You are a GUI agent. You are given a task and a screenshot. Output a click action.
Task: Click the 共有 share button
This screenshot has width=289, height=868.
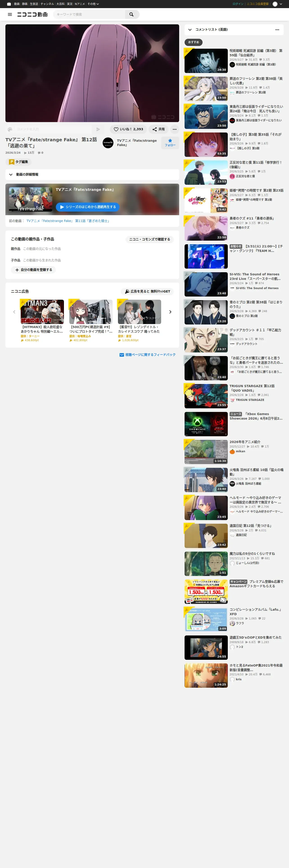click(x=158, y=129)
